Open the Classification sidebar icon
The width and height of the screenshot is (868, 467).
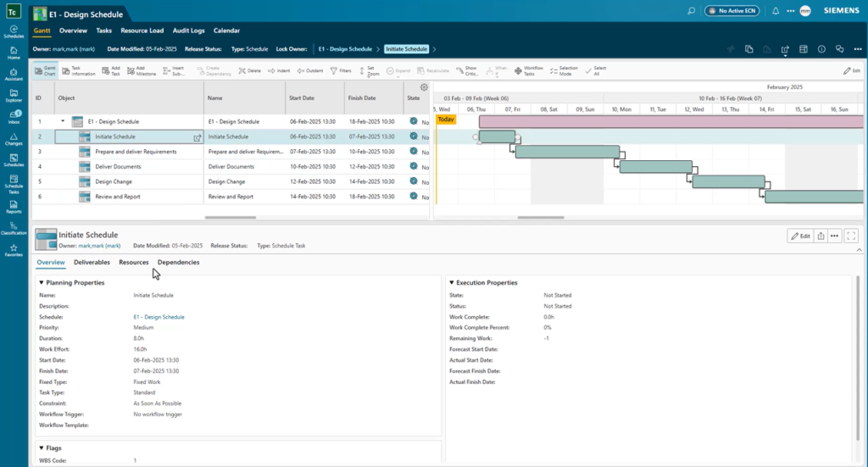[x=14, y=229]
